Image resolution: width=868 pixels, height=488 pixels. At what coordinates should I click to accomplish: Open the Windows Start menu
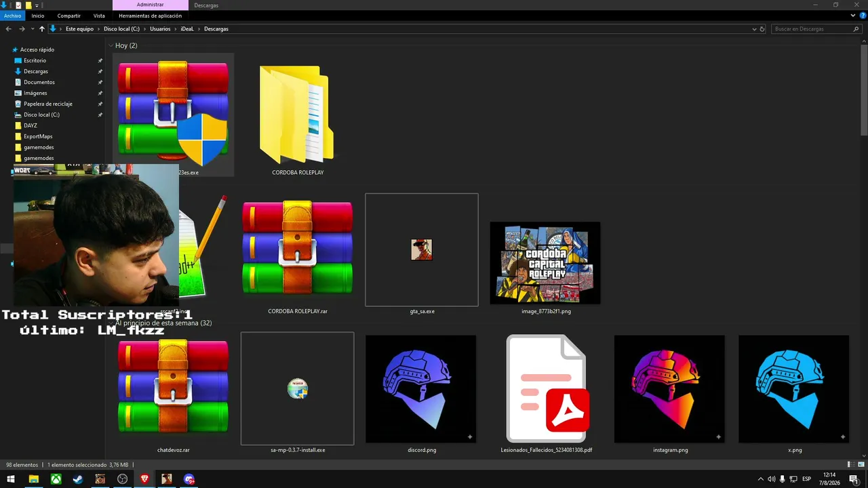pyautogui.click(x=11, y=479)
